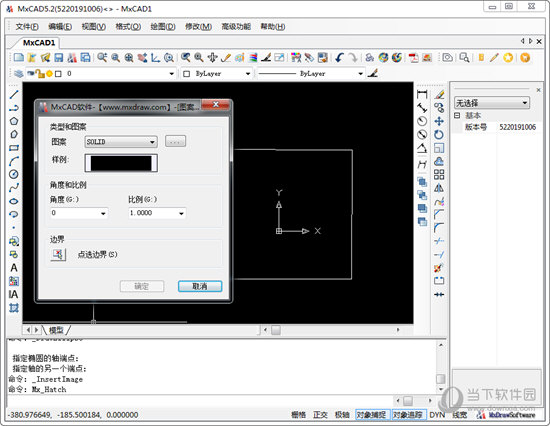Select the Line draw tool
The image size is (550, 426).
click(x=14, y=94)
